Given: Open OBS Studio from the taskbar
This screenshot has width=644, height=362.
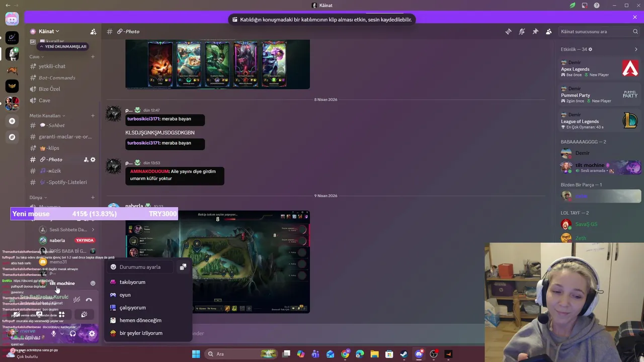Looking at the screenshot, I should pos(433,354).
